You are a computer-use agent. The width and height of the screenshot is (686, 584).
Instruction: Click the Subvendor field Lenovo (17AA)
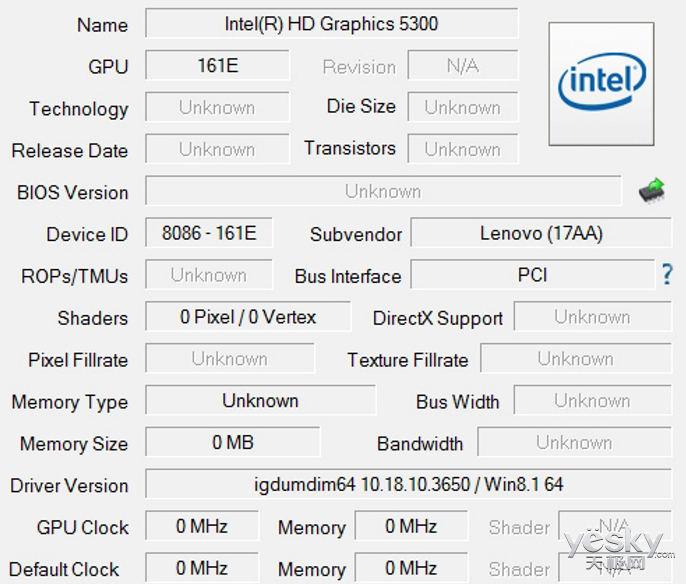pyautogui.click(x=541, y=233)
